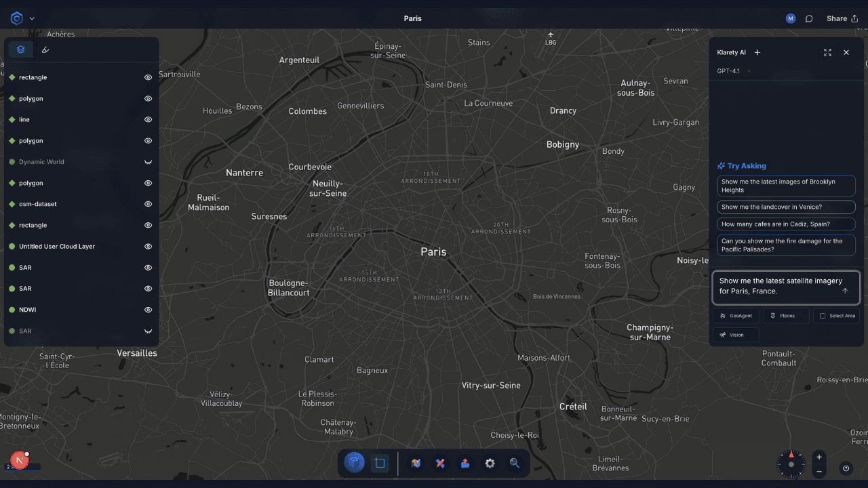Expand the workspace logo dropdown chevron

click(32, 19)
